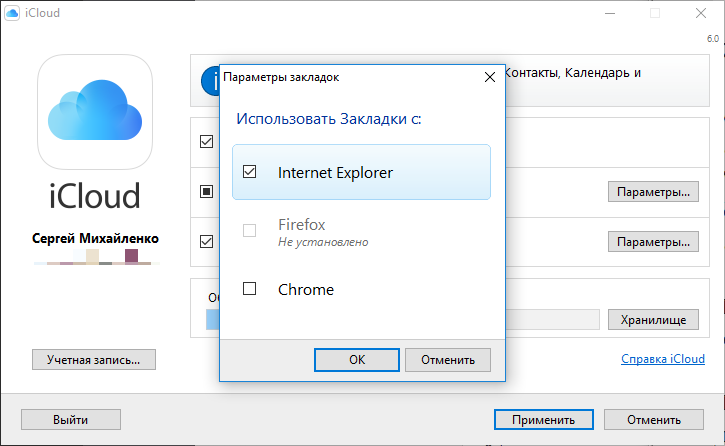Click the small iCloud title bar icon

click(12, 13)
